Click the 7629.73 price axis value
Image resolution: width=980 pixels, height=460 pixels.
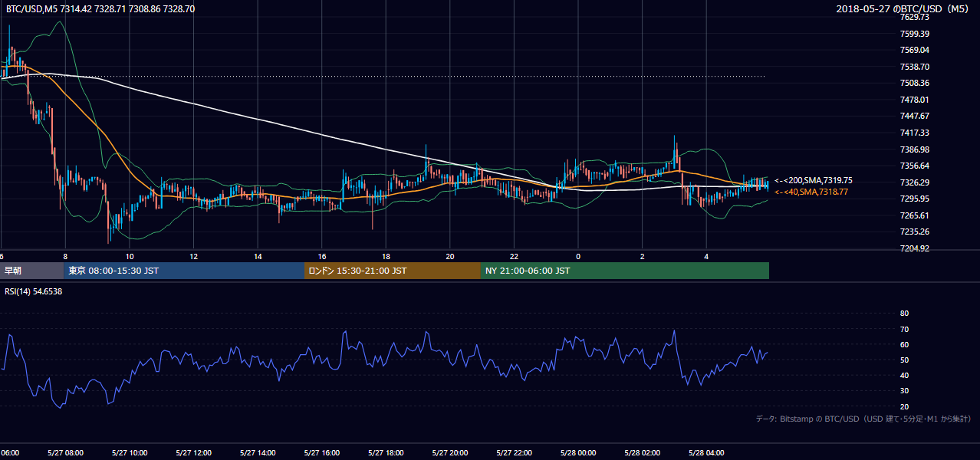pyautogui.click(x=914, y=17)
